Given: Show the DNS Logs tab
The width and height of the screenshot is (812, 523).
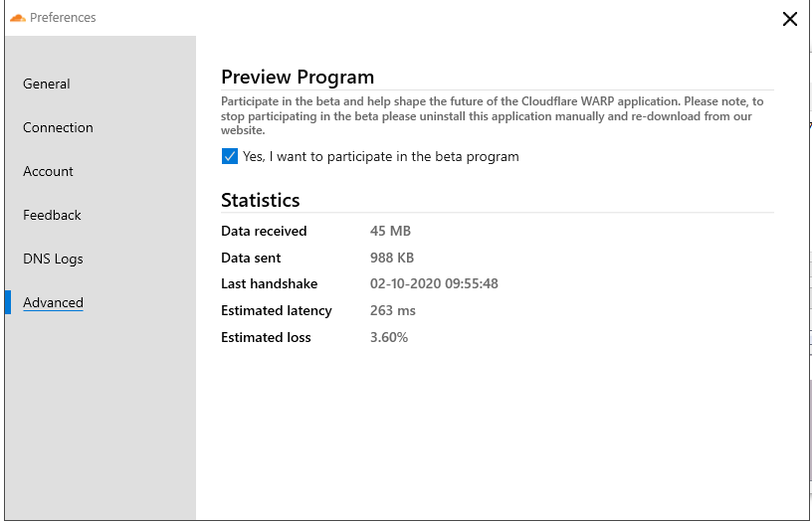Looking at the screenshot, I should pos(53,259).
